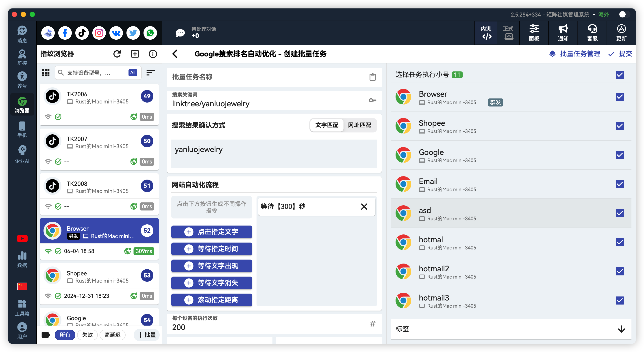This screenshot has height=352, width=644.
Task: Add 点击指定文字 action
Action: tap(211, 232)
